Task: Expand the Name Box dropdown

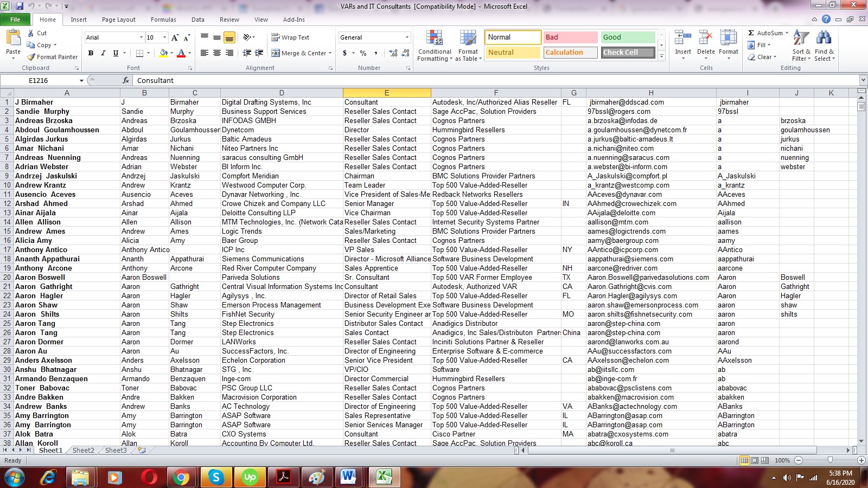Action: click(81, 80)
